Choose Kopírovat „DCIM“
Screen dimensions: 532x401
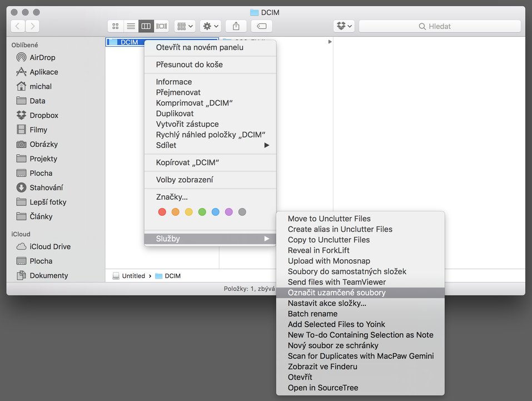pos(210,162)
